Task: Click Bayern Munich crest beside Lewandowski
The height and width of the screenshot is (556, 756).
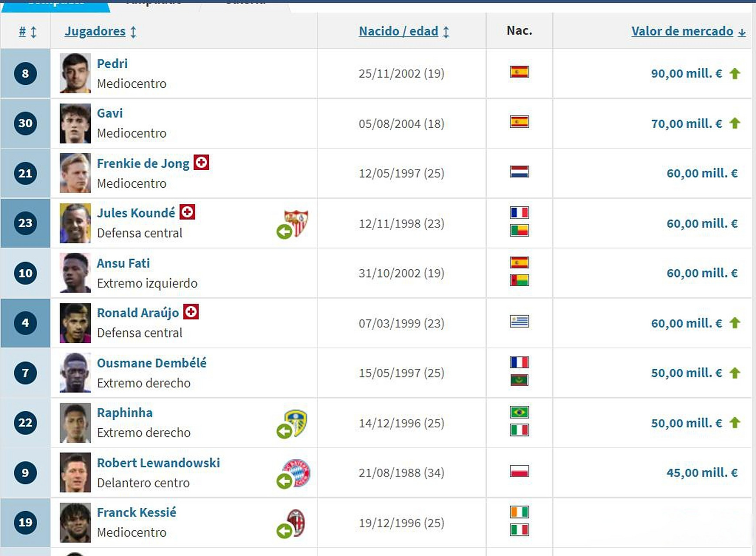Action: click(297, 472)
